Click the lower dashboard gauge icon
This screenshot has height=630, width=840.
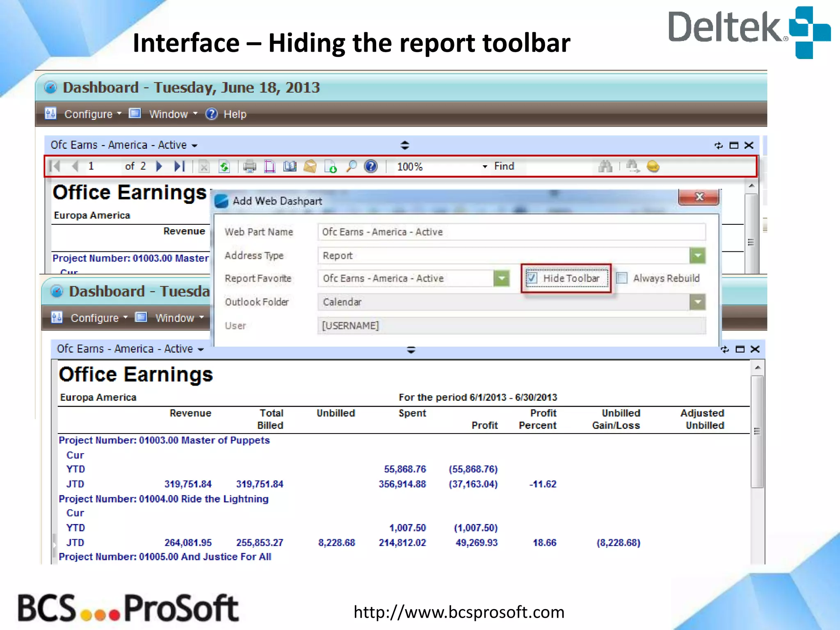point(57,291)
